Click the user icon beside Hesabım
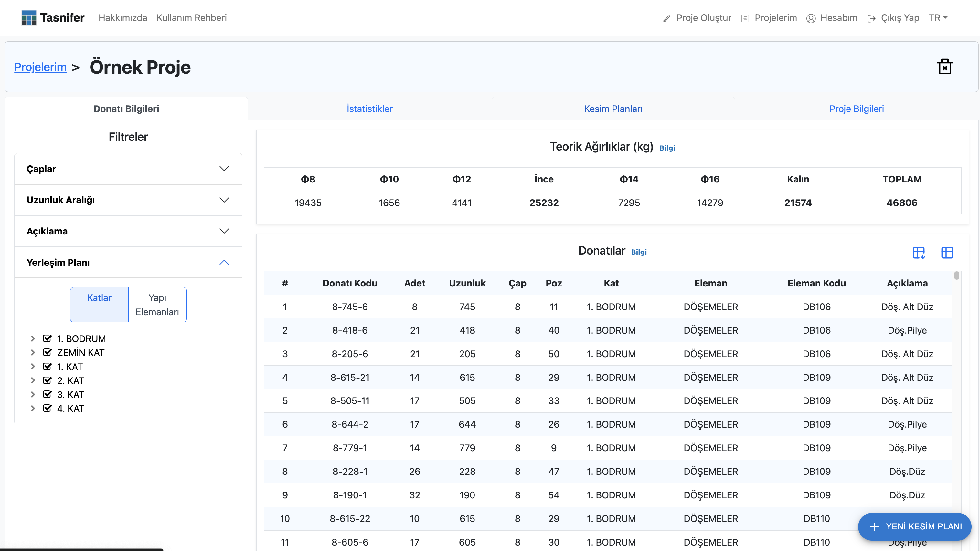This screenshot has width=980, height=551. [x=811, y=18]
